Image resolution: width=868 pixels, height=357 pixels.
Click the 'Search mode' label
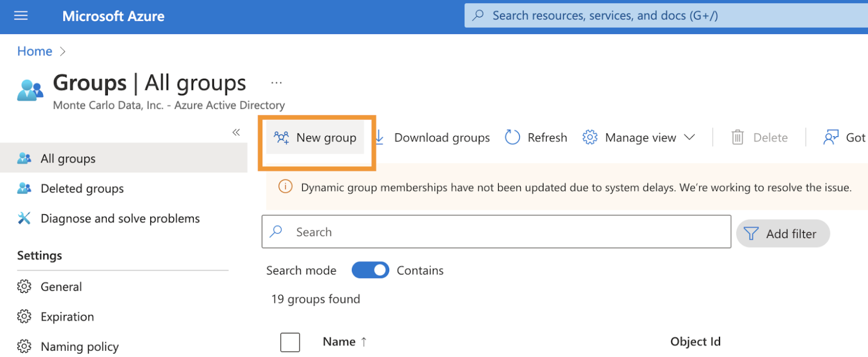pyautogui.click(x=301, y=271)
